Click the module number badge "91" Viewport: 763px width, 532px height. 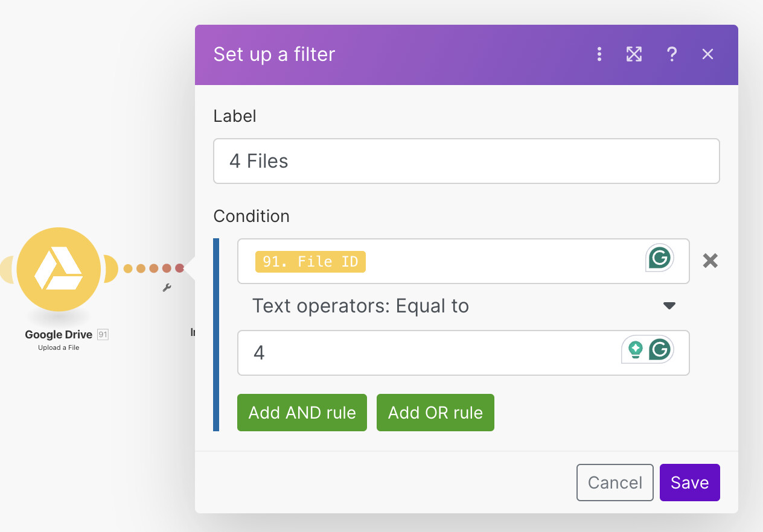click(103, 335)
